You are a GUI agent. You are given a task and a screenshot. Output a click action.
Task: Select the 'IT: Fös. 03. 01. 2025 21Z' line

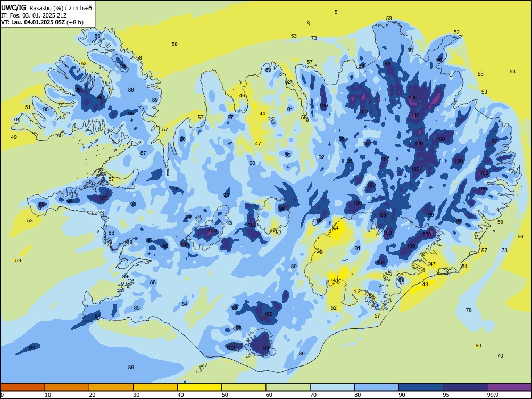pyautogui.click(x=34, y=15)
